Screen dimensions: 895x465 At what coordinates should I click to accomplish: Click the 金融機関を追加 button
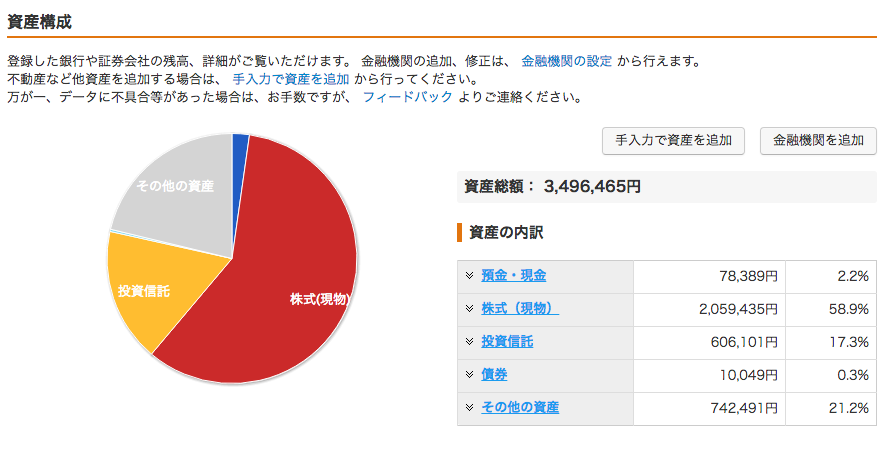pyautogui.click(x=818, y=140)
